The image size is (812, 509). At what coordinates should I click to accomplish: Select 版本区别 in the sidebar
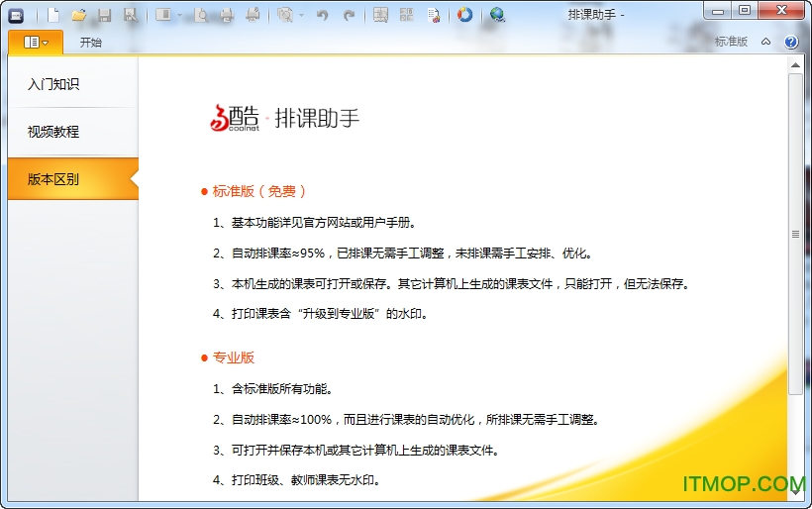[73, 179]
